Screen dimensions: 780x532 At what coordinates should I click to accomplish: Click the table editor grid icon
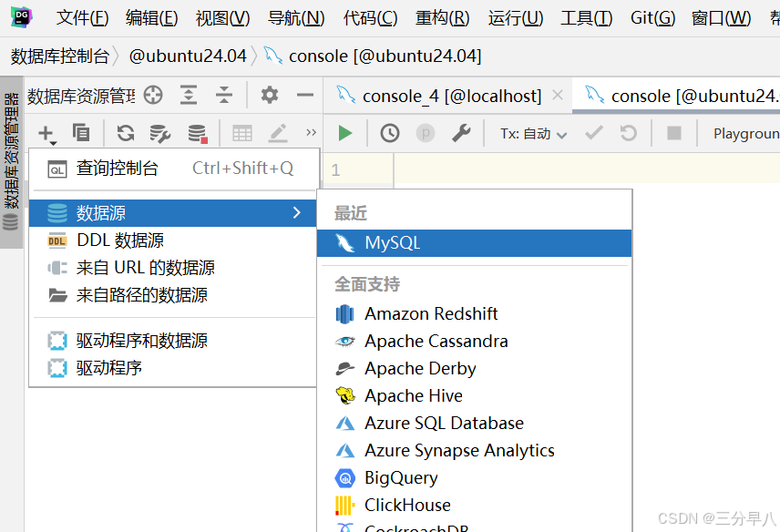click(x=242, y=133)
